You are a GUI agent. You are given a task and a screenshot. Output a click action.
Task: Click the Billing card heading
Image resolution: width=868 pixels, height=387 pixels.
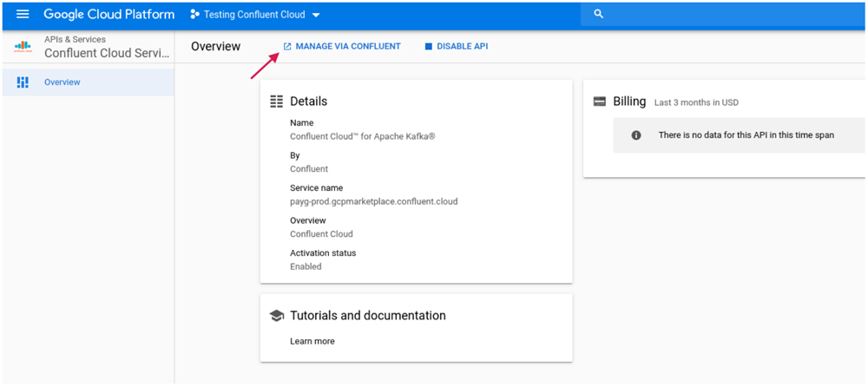(629, 102)
